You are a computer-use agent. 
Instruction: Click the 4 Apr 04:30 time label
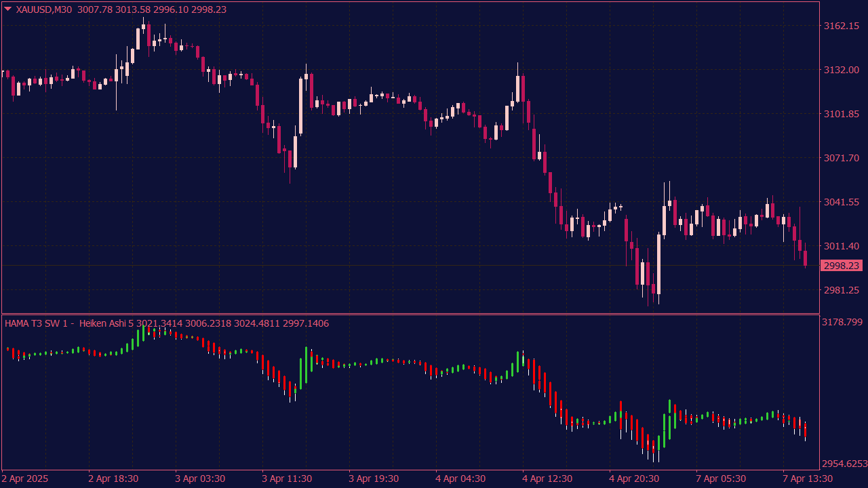(460, 479)
